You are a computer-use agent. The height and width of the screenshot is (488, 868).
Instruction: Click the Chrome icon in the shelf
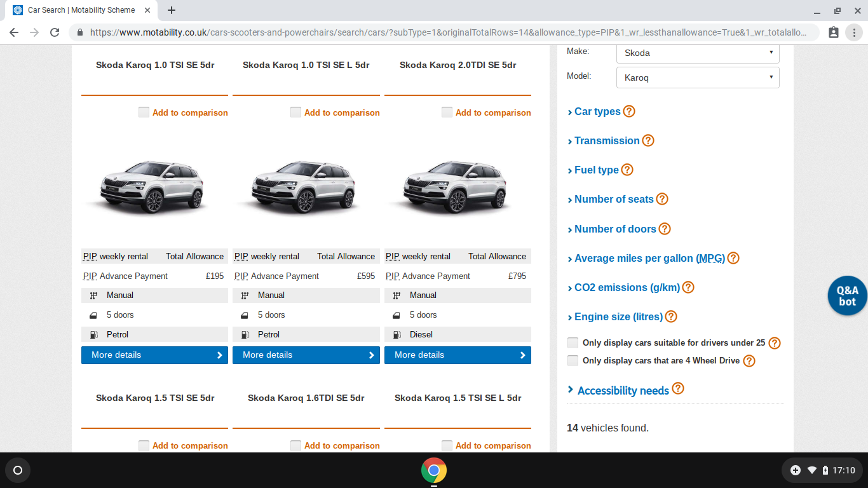(x=434, y=471)
